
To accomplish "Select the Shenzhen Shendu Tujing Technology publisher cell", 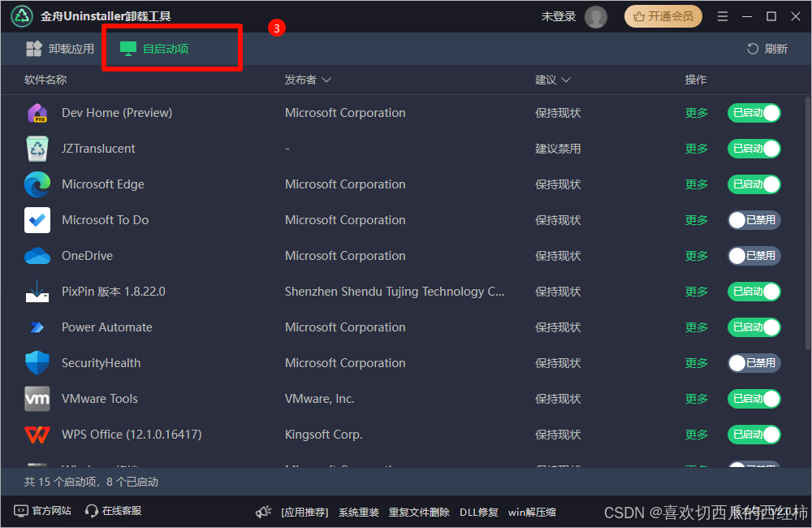I will pos(394,292).
